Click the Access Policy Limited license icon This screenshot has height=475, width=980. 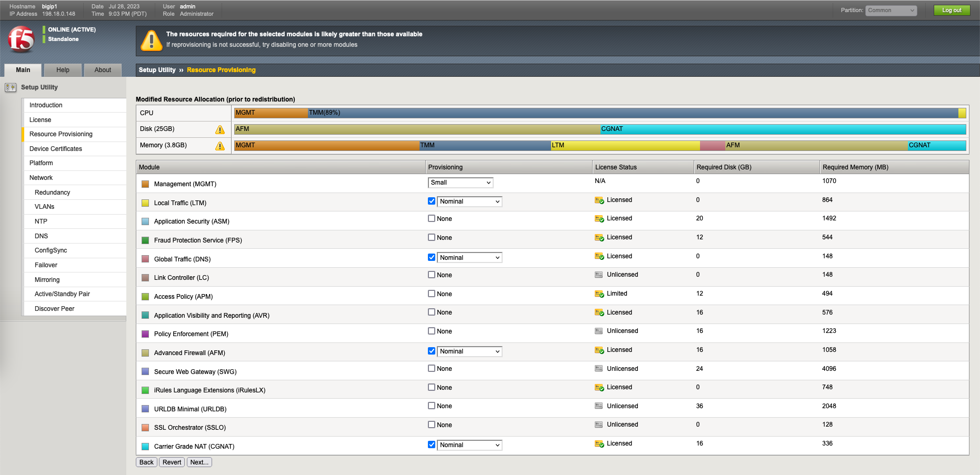599,294
